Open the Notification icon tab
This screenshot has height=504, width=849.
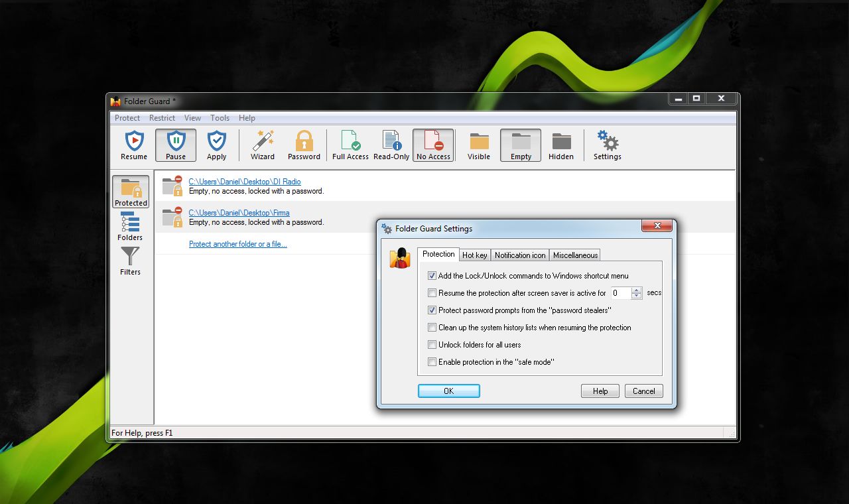click(520, 255)
